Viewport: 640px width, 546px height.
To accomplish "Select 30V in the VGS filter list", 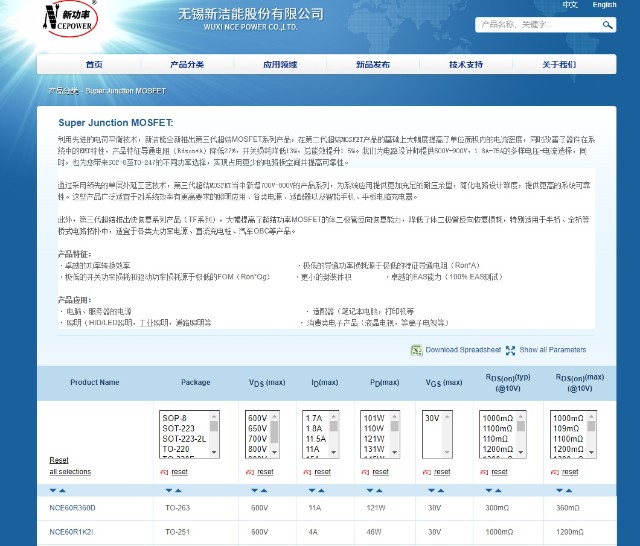I will [433, 418].
